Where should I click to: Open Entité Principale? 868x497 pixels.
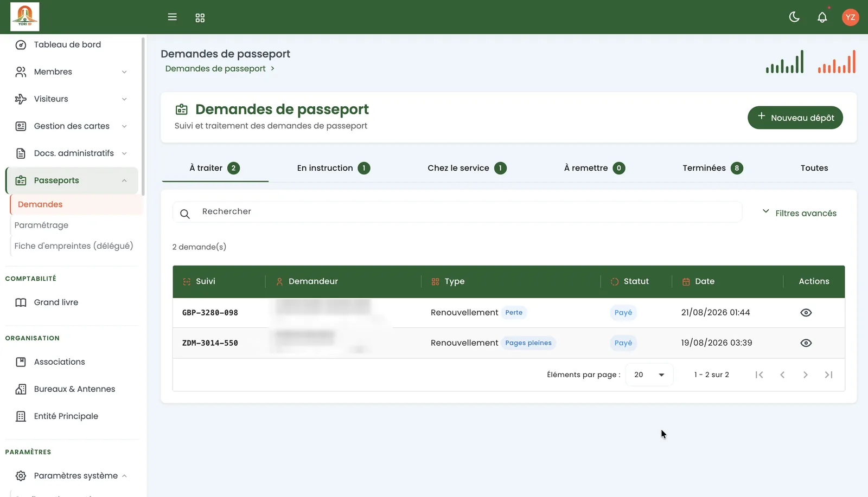click(66, 416)
